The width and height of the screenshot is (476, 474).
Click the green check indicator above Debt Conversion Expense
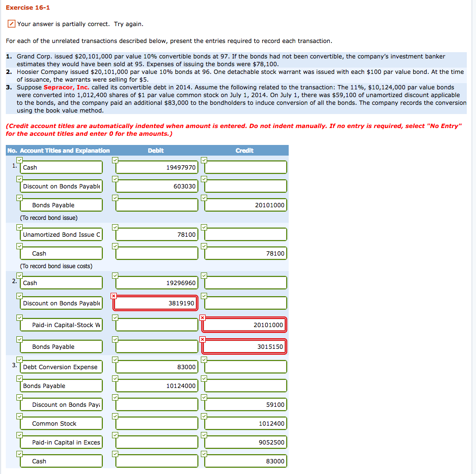click(x=19, y=359)
